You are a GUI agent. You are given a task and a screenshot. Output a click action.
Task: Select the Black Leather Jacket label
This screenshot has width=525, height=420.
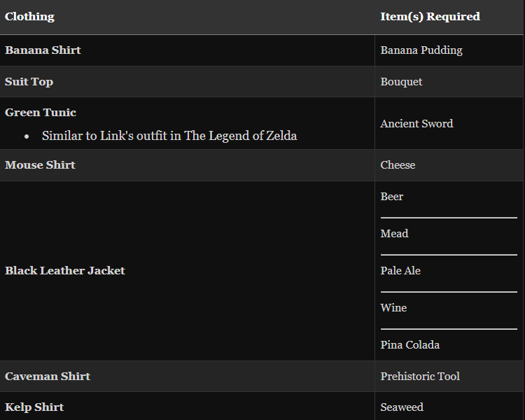65,271
